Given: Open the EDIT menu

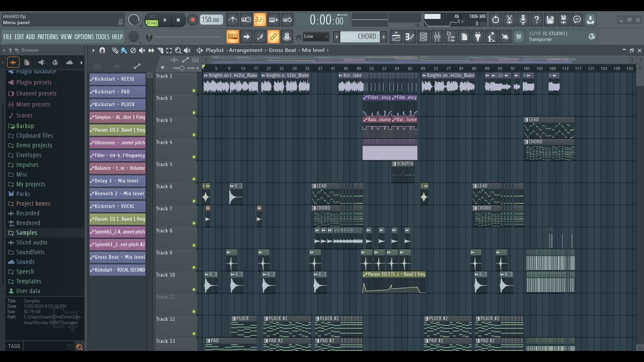Looking at the screenshot, I should point(19,37).
